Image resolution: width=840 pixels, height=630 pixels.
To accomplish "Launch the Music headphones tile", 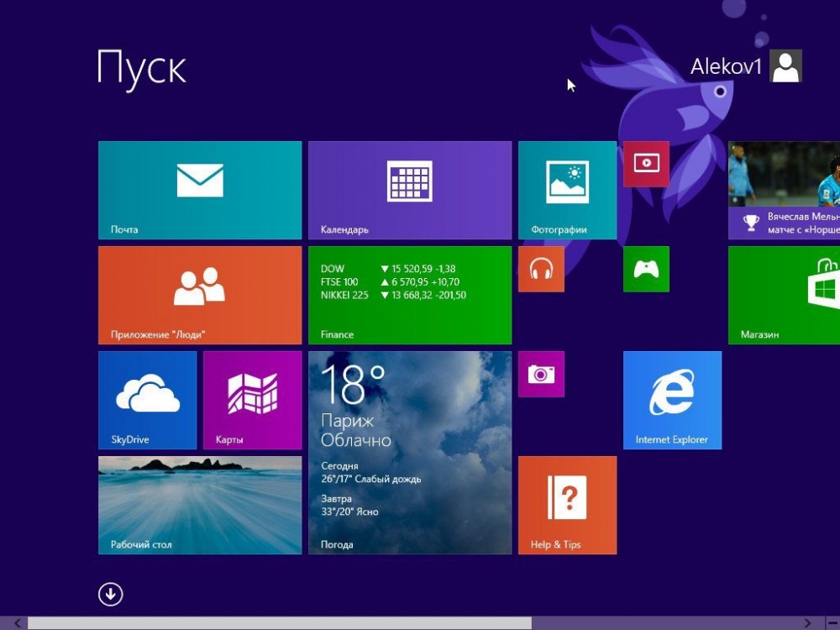I will [541, 269].
